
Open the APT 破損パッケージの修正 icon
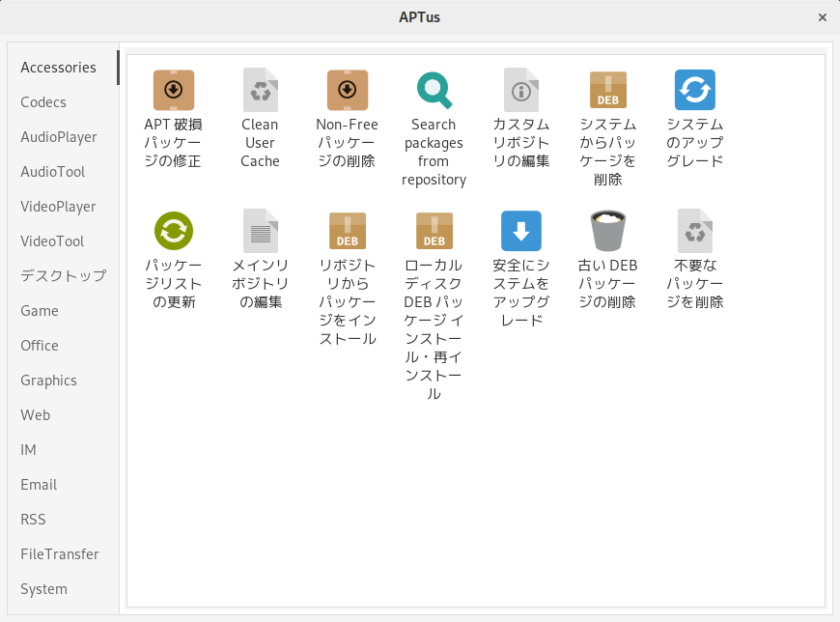click(x=174, y=90)
